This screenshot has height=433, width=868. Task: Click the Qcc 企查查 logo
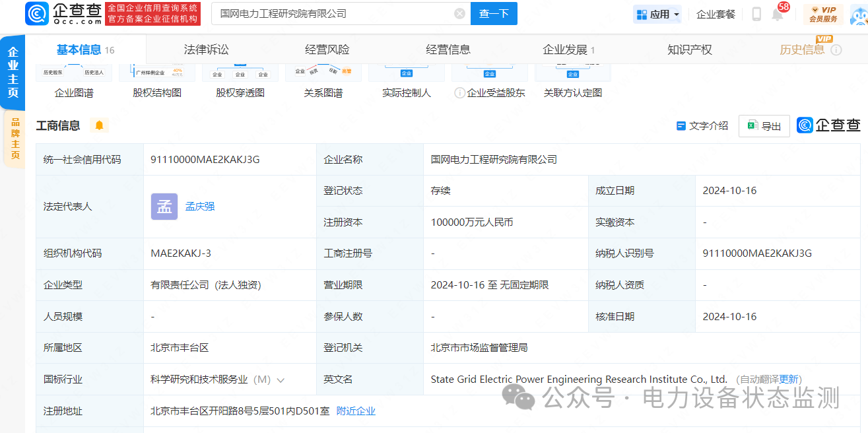pos(64,13)
